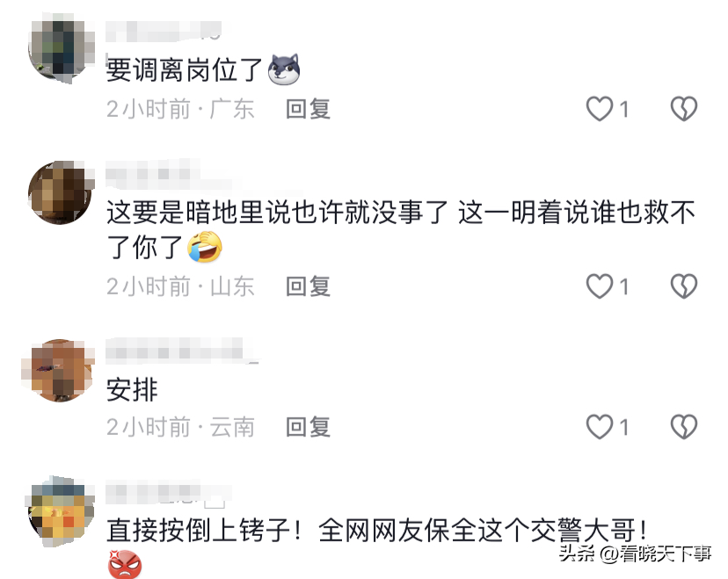
Task: Open avatar of the last commenter
Action: click(x=60, y=511)
